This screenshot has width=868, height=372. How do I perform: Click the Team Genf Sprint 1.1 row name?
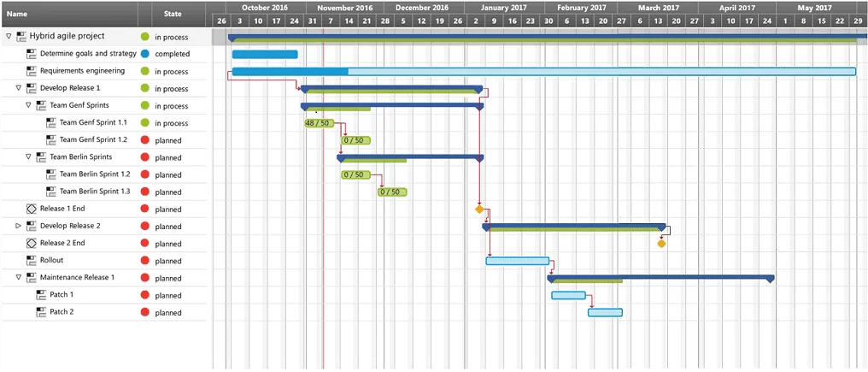93,122
